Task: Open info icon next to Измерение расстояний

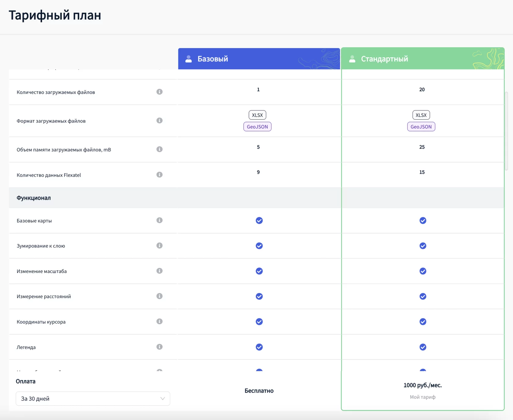Action: pyautogui.click(x=159, y=296)
